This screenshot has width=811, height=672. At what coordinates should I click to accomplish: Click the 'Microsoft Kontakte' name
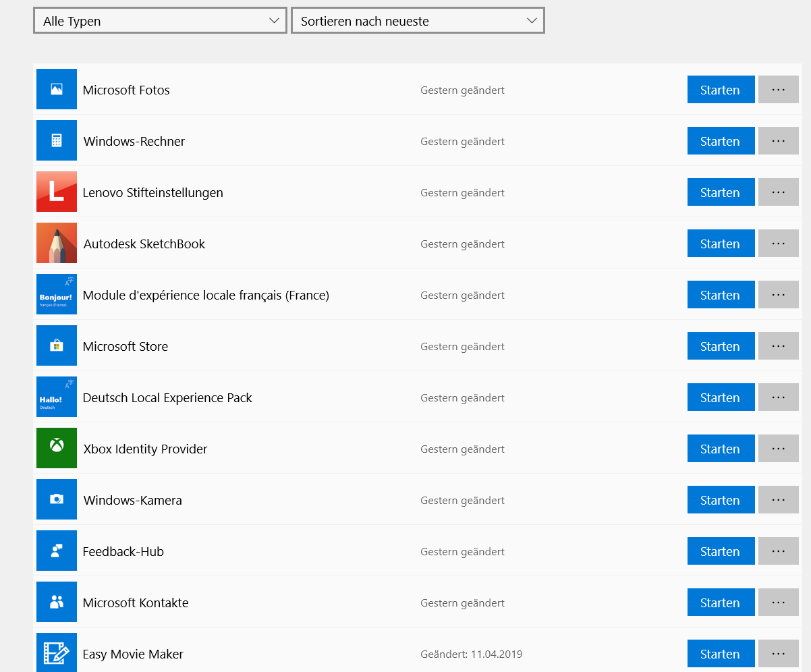click(x=136, y=603)
